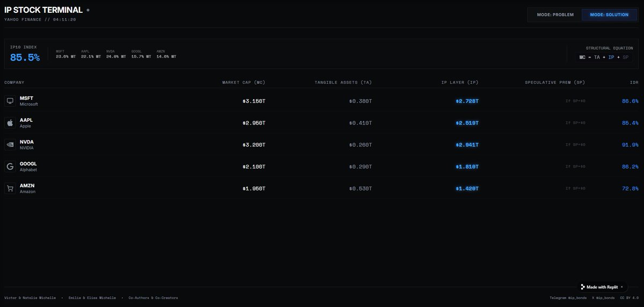Image resolution: width=644 pixels, height=307 pixels.
Task: Click IP layer value $2.519T
Action: coord(467,123)
